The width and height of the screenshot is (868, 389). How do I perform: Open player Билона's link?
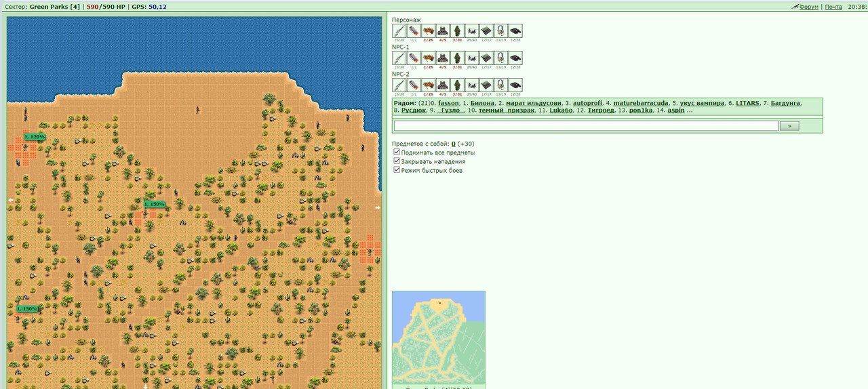pyautogui.click(x=482, y=103)
